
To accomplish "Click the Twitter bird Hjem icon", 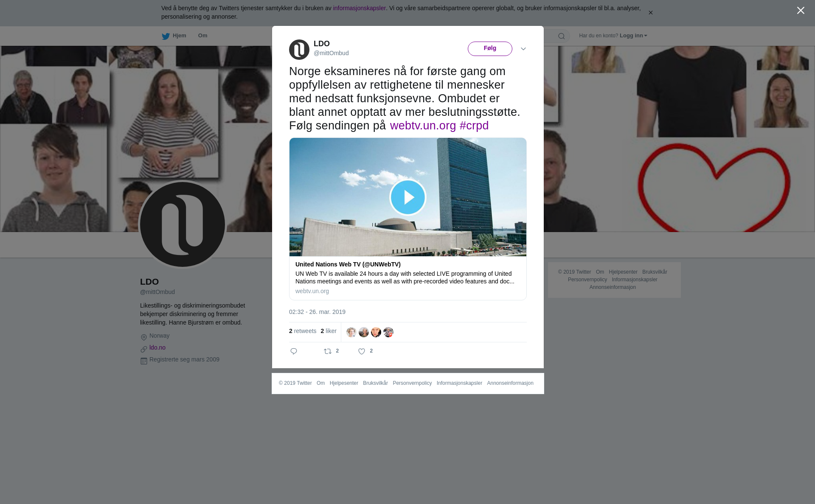I will [x=166, y=36].
